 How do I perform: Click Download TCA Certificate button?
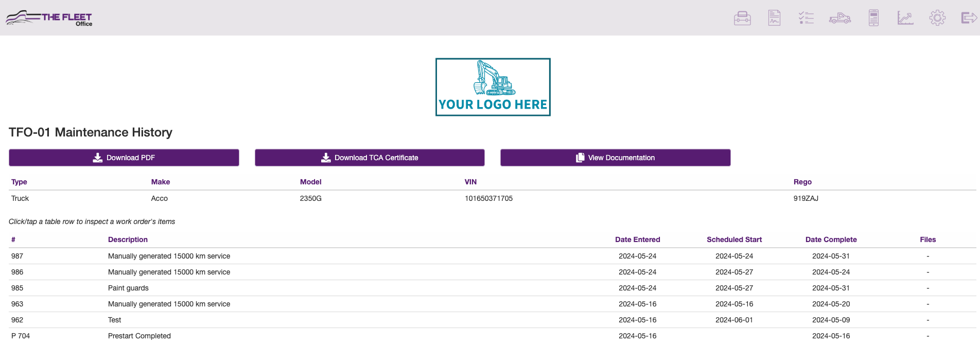pyautogui.click(x=370, y=158)
